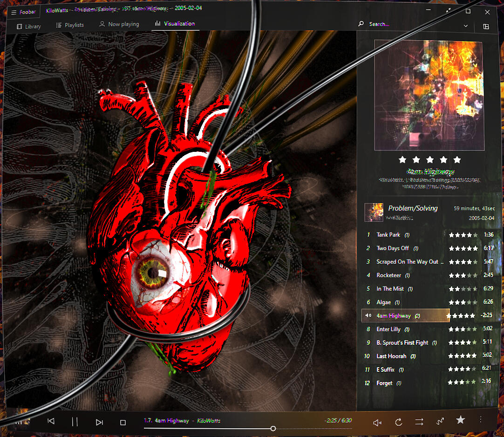Image resolution: width=504 pixels, height=437 pixels.
Task: Click the large album cover artwork
Action: [428, 95]
